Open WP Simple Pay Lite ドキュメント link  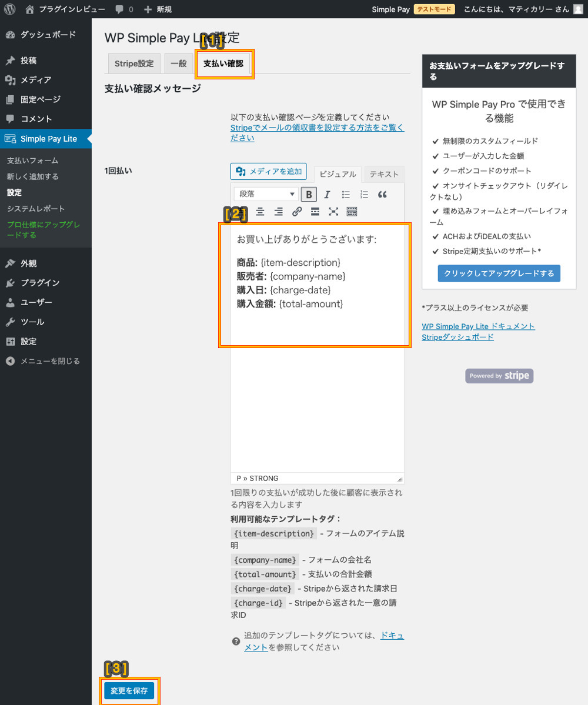pyautogui.click(x=478, y=326)
